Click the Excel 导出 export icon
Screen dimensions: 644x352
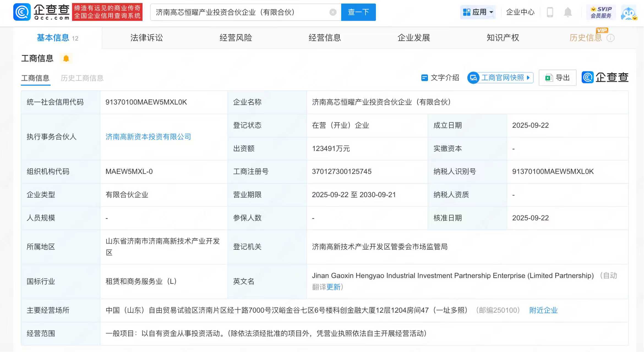tap(549, 78)
